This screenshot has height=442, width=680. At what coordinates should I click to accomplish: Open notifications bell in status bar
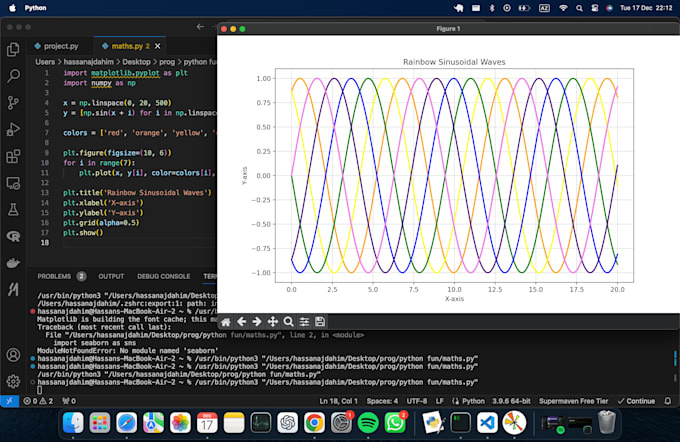668,401
